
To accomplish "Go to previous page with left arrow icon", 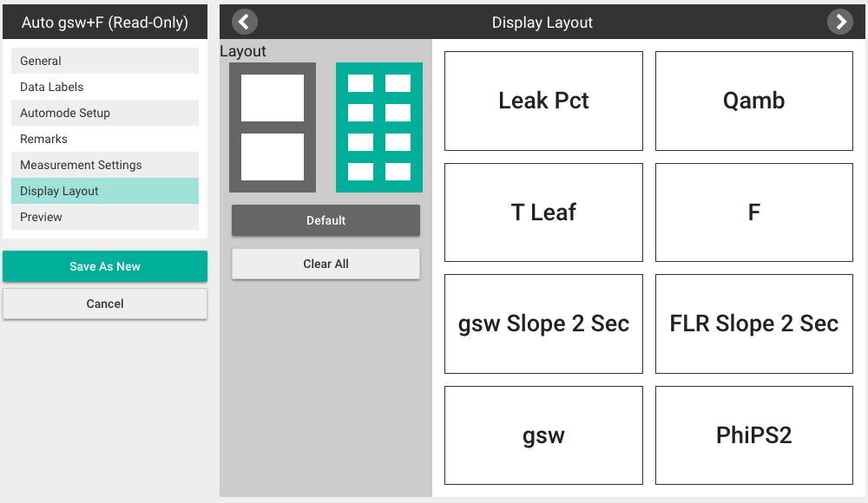I will (244, 23).
